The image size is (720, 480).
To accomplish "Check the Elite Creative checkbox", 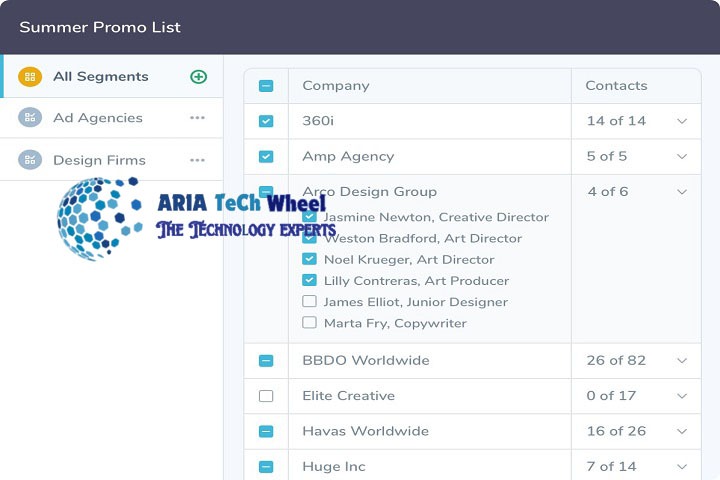I will (266, 396).
